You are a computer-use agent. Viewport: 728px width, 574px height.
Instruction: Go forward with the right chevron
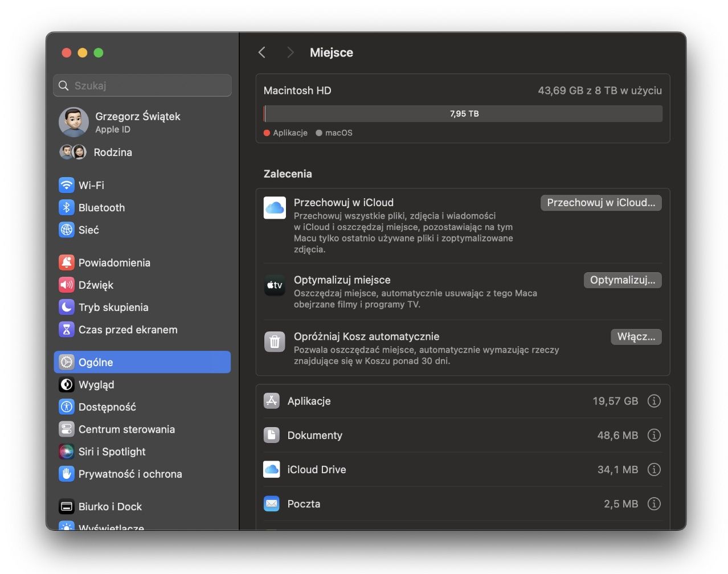pyautogui.click(x=291, y=52)
